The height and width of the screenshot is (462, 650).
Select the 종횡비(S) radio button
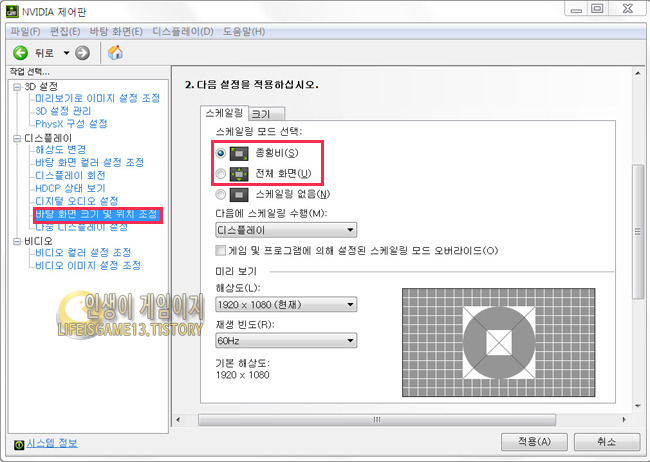(x=221, y=153)
